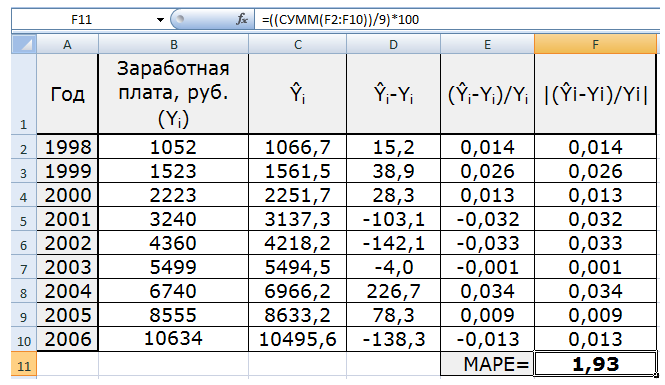
Task: Select column D header
Action: pos(394,44)
